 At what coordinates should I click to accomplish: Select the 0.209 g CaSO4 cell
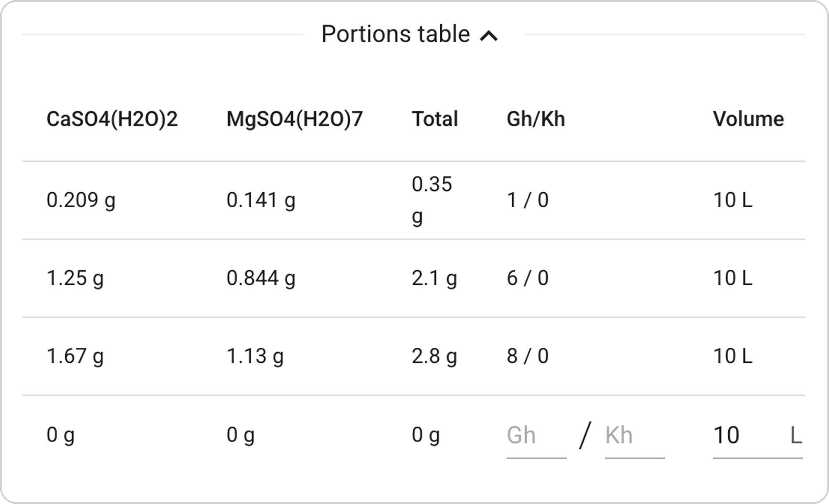pyautogui.click(x=81, y=200)
